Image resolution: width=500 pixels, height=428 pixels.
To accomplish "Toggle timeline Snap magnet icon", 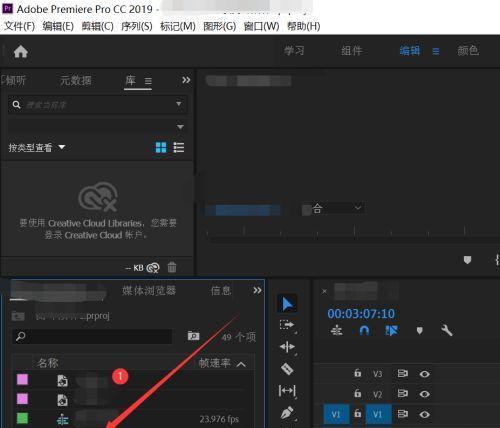I will pyautogui.click(x=364, y=331).
